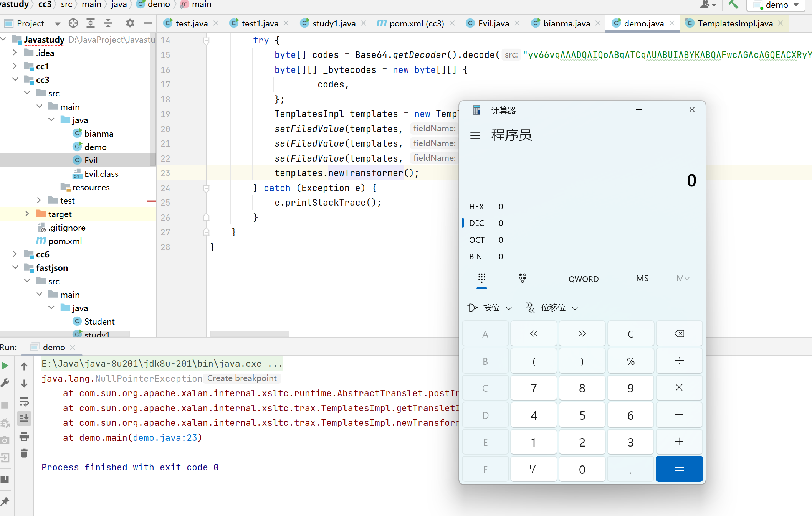Rerun demo with green play icon

coord(5,366)
